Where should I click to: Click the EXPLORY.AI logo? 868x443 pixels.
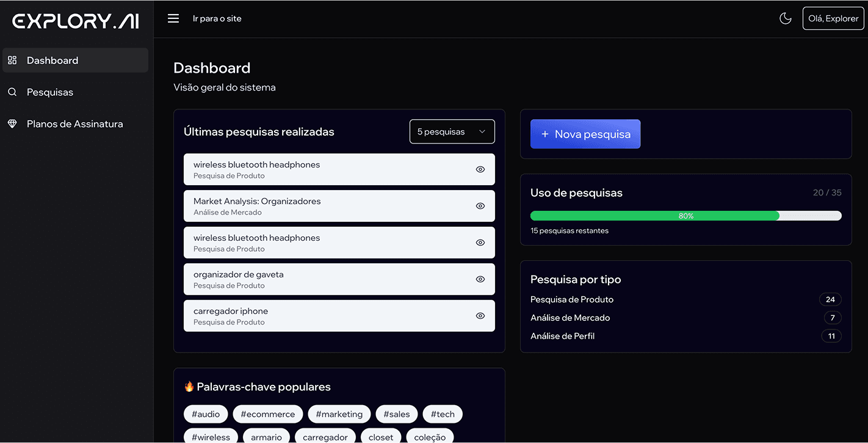76,21
